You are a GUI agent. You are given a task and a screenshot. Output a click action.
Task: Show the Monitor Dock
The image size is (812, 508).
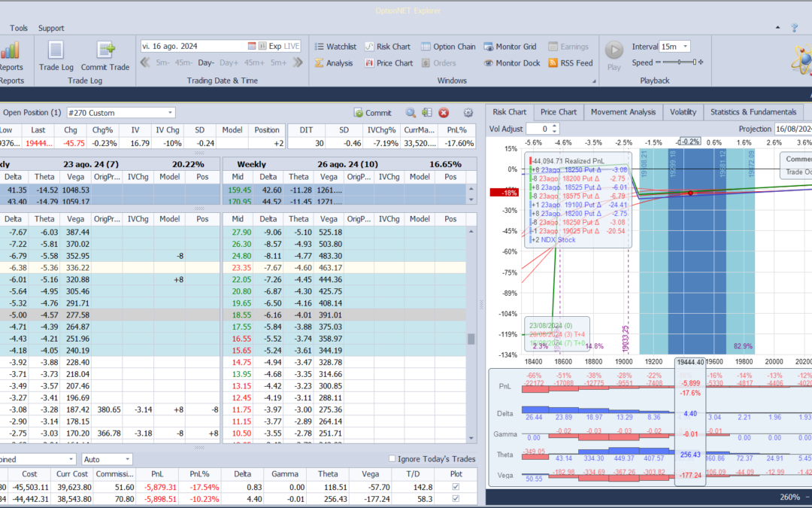click(512, 62)
